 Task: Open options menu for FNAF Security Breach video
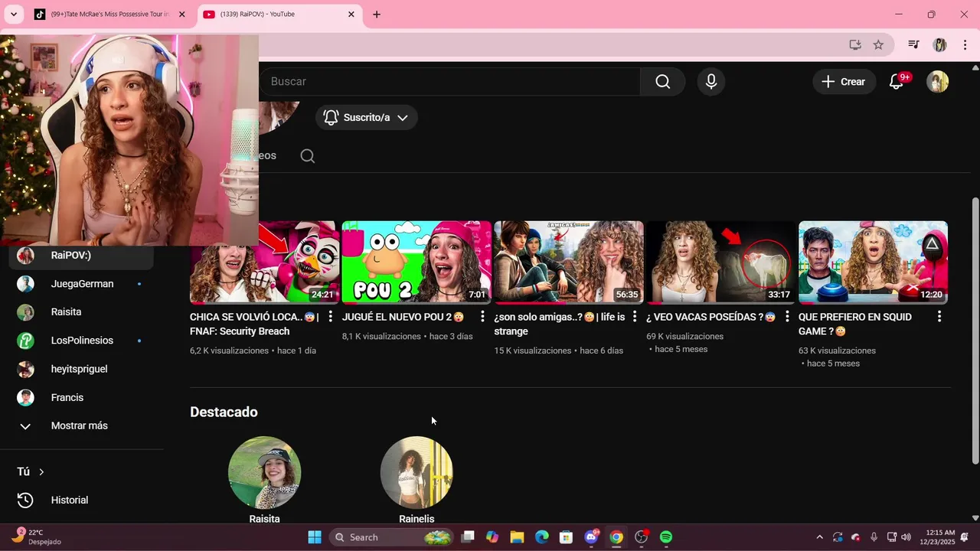click(330, 317)
